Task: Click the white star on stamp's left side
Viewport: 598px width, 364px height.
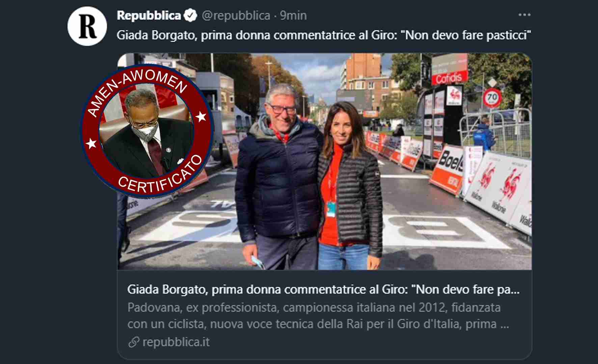Action: coord(91,144)
